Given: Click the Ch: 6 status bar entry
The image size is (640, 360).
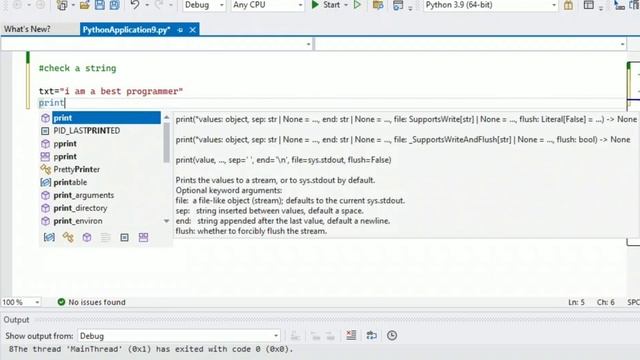Looking at the screenshot, I should (x=606, y=302).
